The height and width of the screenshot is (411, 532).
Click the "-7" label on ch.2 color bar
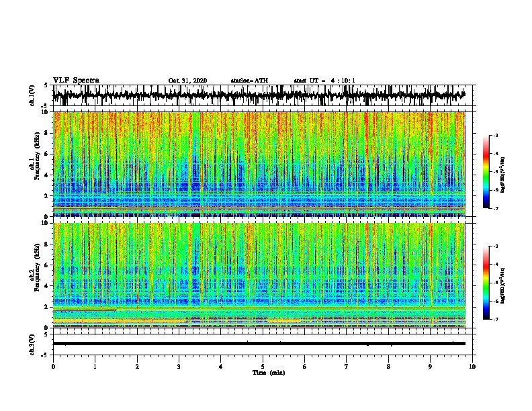pos(495,319)
